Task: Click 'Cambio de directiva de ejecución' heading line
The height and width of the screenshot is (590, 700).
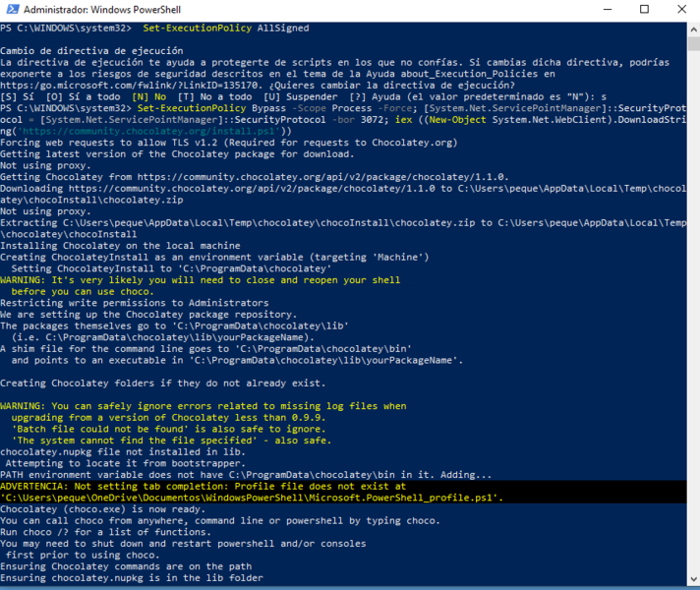Action: [91, 51]
